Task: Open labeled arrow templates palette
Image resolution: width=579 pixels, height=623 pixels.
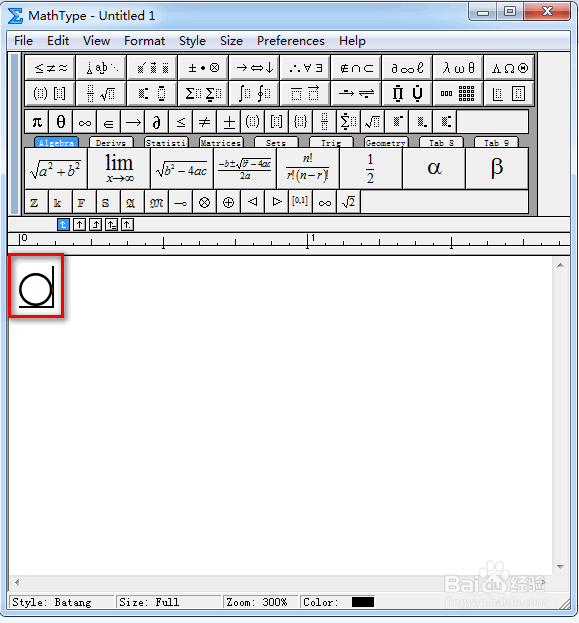Action: 356,93
